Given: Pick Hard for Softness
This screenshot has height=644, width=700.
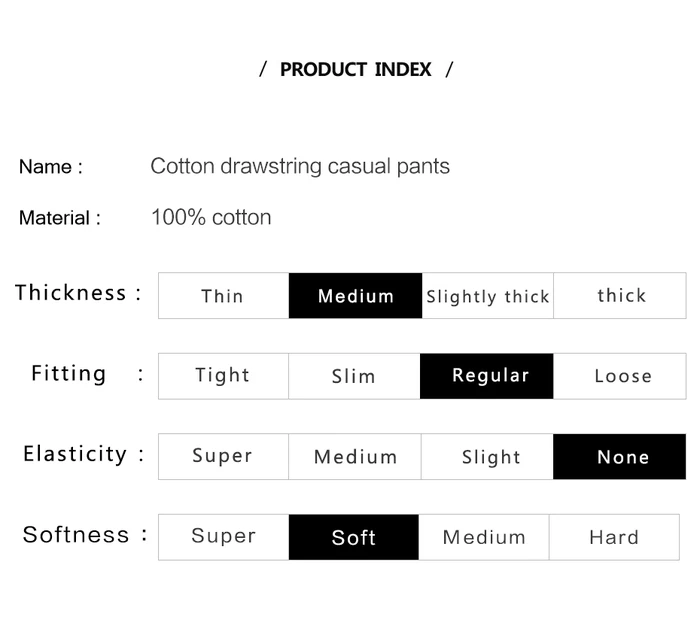Looking at the screenshot, I should [614, 537].
